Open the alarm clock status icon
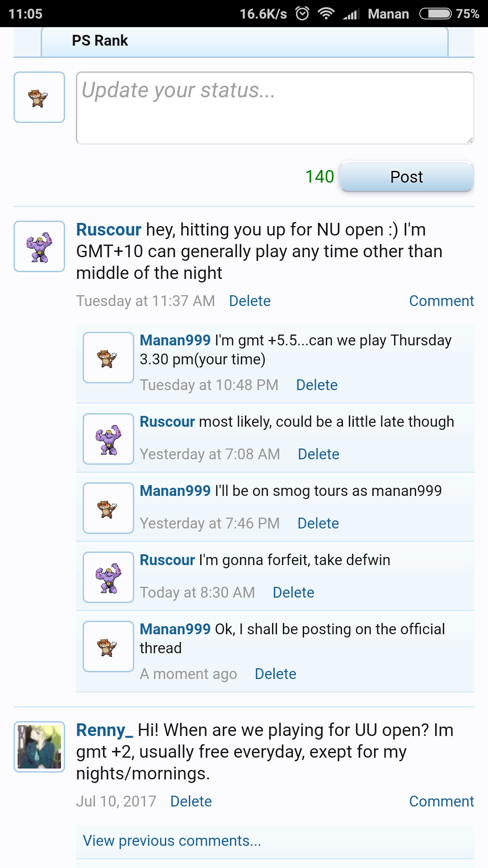This screenshot has width=488, height=868. (x=302, y=14)
